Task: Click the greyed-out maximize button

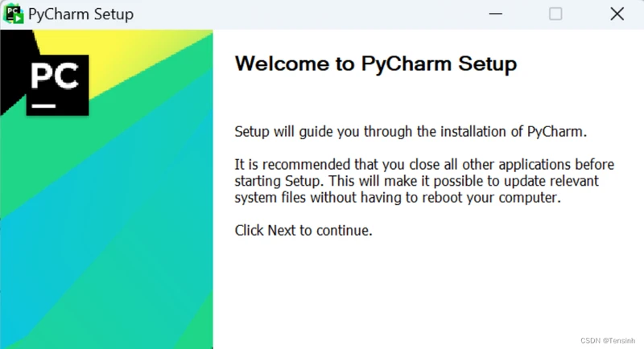Action: click(x=555, y=14)
